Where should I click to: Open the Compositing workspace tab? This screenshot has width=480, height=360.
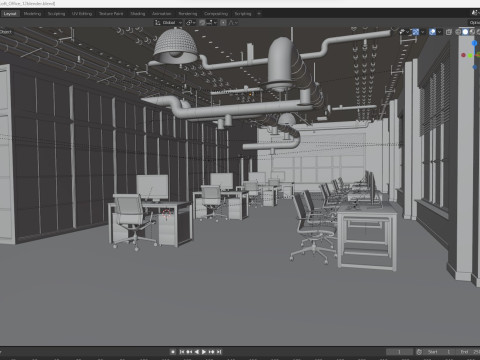pos(216,14)
